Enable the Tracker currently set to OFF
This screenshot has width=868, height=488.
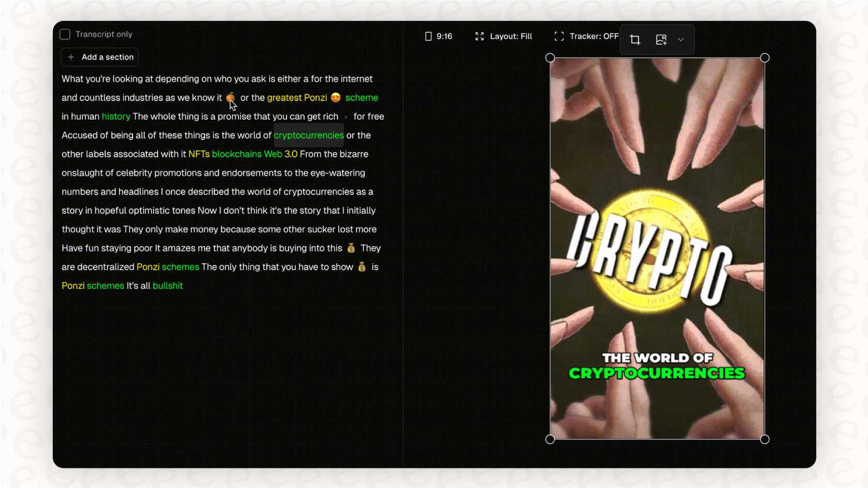(x=594, y=36)
